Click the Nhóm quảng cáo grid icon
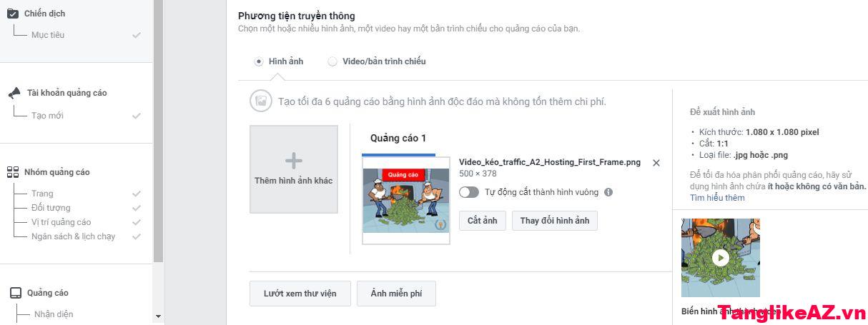868x325 pixels. pos(13,172)
